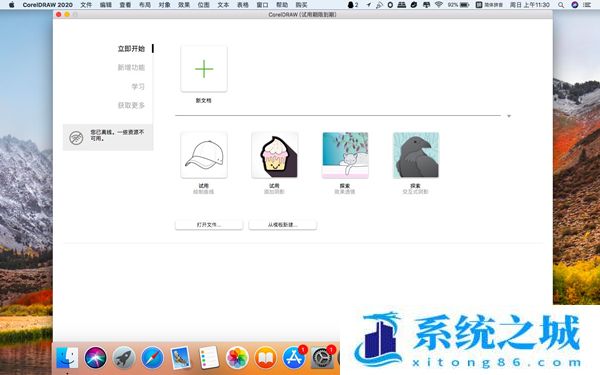Open Finder from the Dock

(x=67, y=358)
